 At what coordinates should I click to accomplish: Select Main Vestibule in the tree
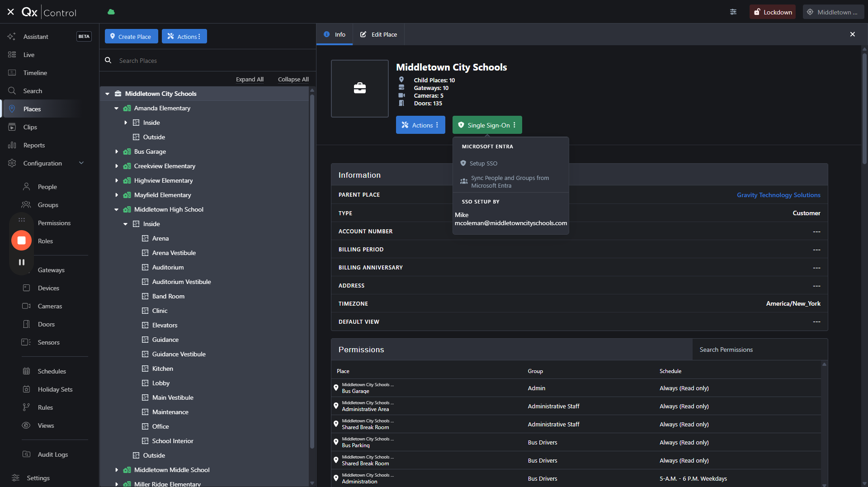173,397
